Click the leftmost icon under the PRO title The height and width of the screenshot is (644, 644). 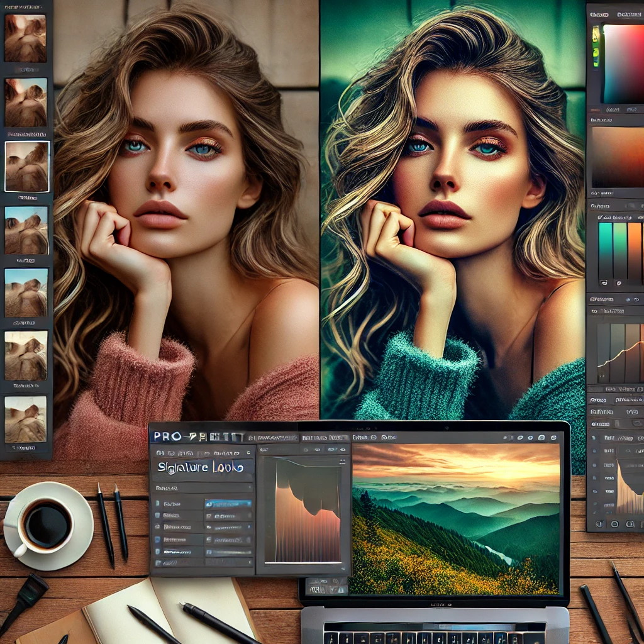(x=159, y=453)
